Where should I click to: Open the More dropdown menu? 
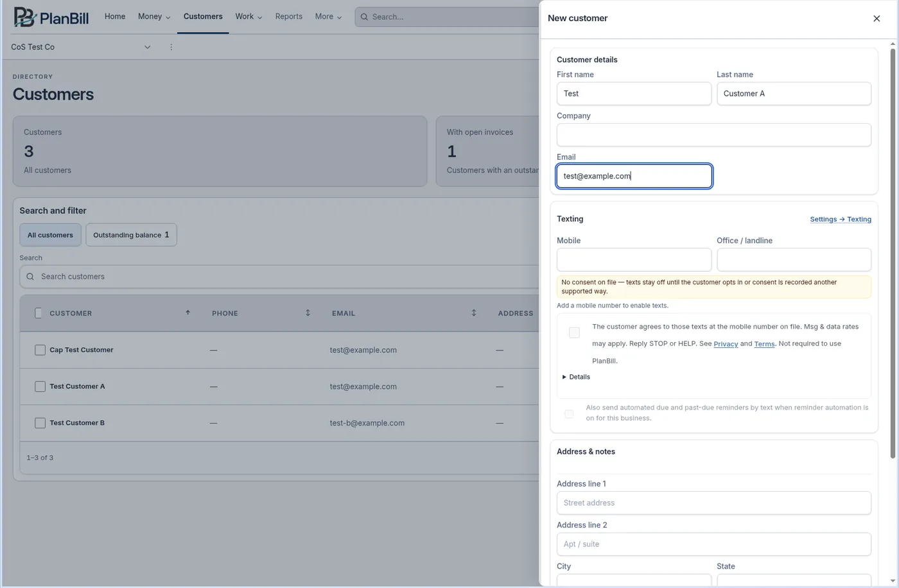328,17
